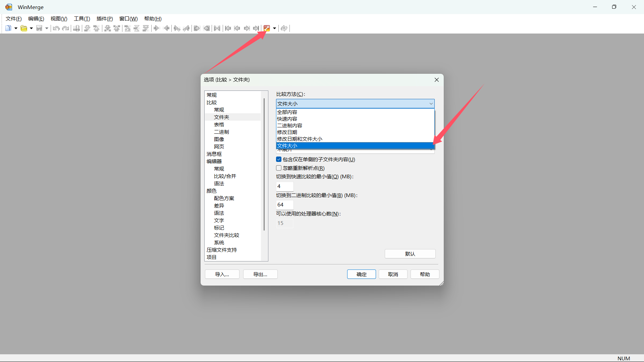Click the select line difference icon
This screenshot has width=644, height=362.
click(x=76, y=28)
